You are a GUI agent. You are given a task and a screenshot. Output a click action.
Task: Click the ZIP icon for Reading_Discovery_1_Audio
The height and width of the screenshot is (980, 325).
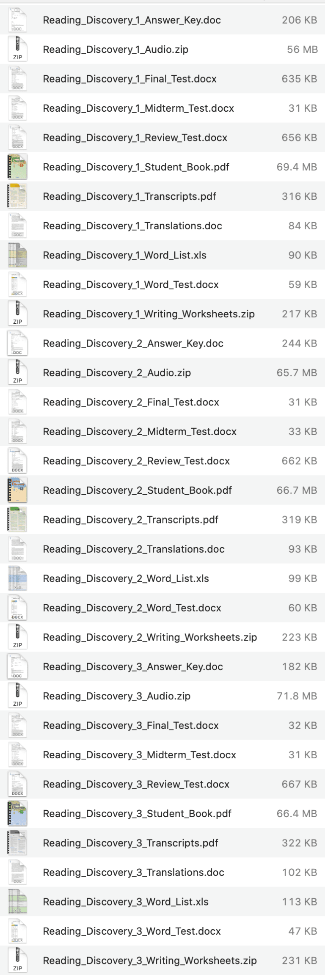point(17,50)
